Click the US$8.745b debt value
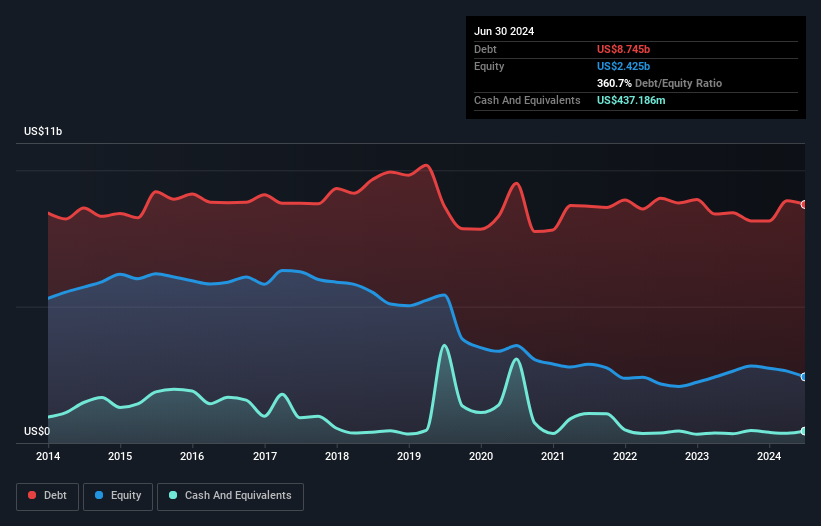The width and height of the screenshot is (821, 526). tap(623, 49)
